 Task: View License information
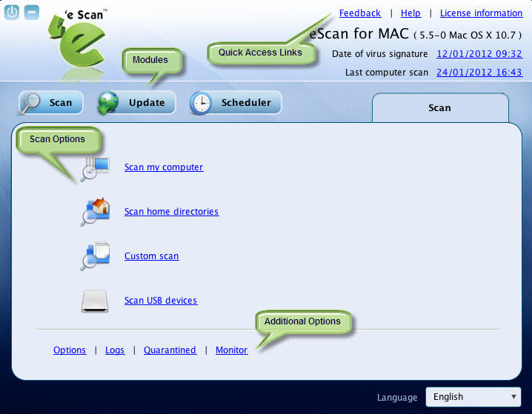coord(481,13)
